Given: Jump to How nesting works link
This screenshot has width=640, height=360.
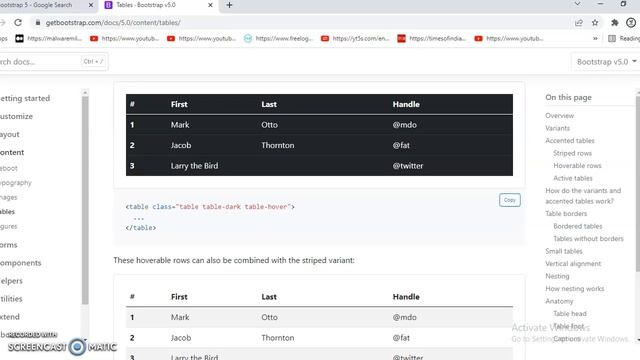Looking at the screenshot, I should point(575,289).
